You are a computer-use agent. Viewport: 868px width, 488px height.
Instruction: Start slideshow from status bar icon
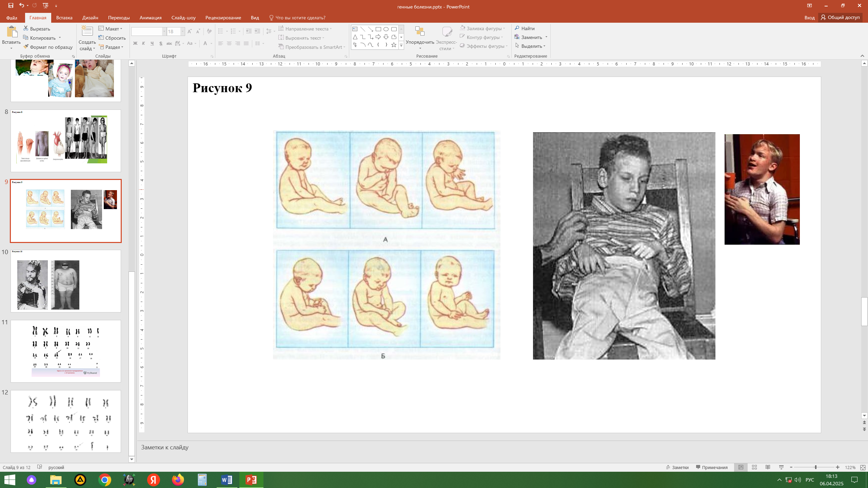pyautogui.click(x=781, y=467)
